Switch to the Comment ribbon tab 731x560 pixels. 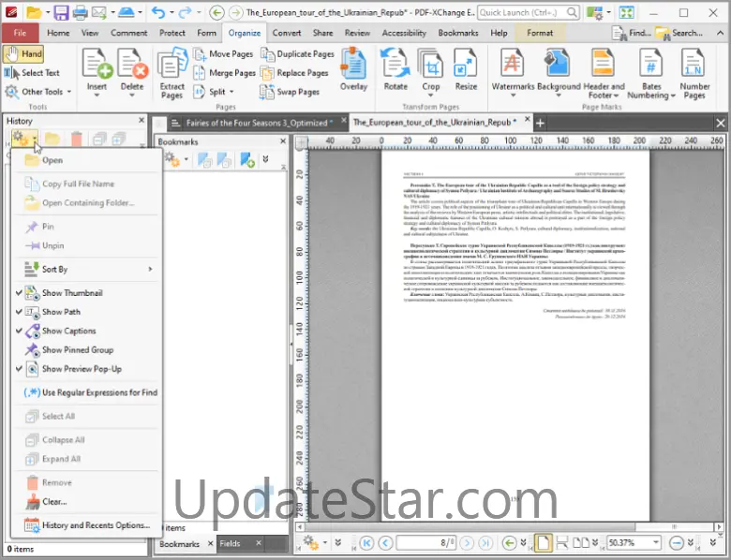tap(128, 33)
